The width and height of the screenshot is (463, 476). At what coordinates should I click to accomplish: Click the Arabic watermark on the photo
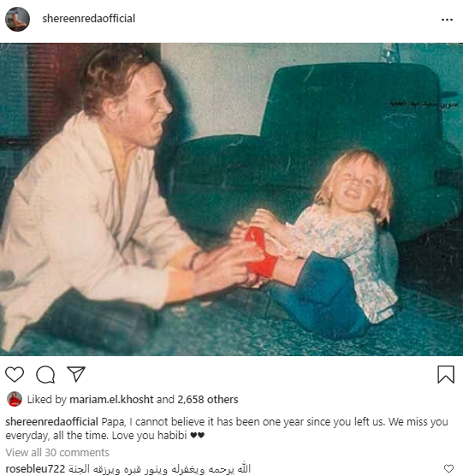[424, 104]
